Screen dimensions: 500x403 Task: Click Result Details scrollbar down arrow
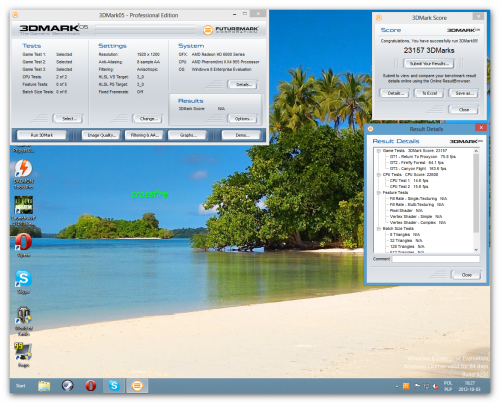point(476,250)
